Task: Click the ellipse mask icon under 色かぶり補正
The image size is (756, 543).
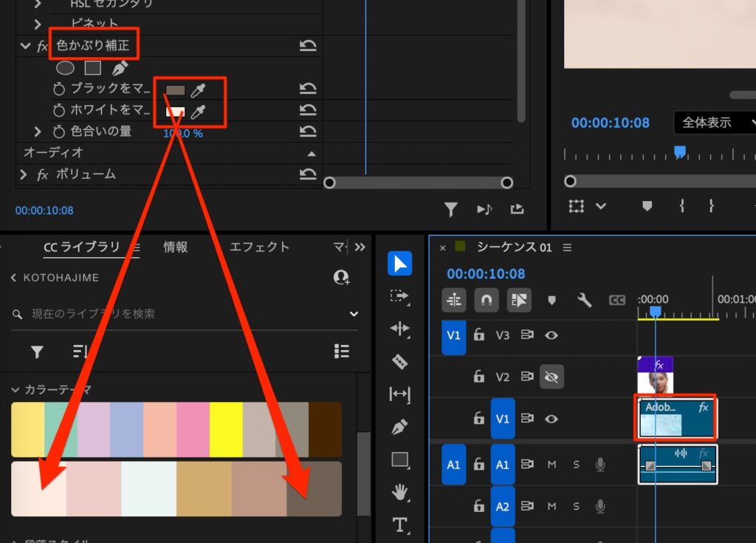Action: point(66,68)
